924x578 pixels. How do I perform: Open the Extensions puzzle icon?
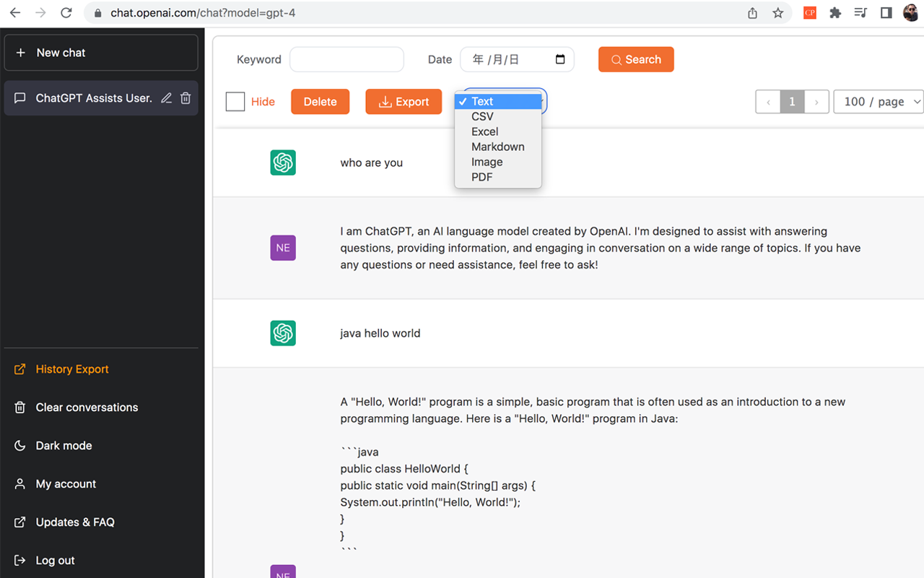pyautogui.click(x=835, y=13)
